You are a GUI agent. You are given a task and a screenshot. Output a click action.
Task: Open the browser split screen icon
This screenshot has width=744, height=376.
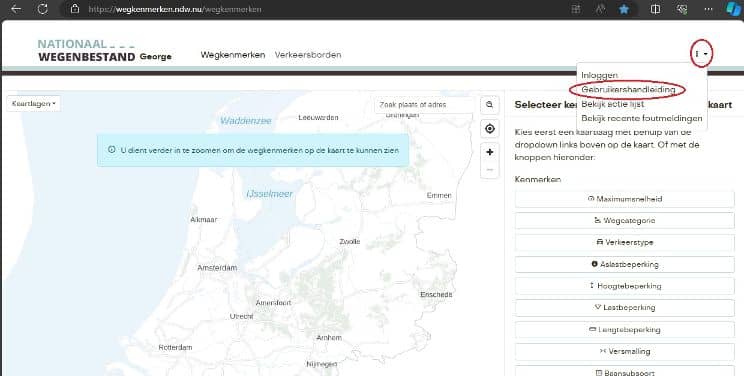[655, 9]
